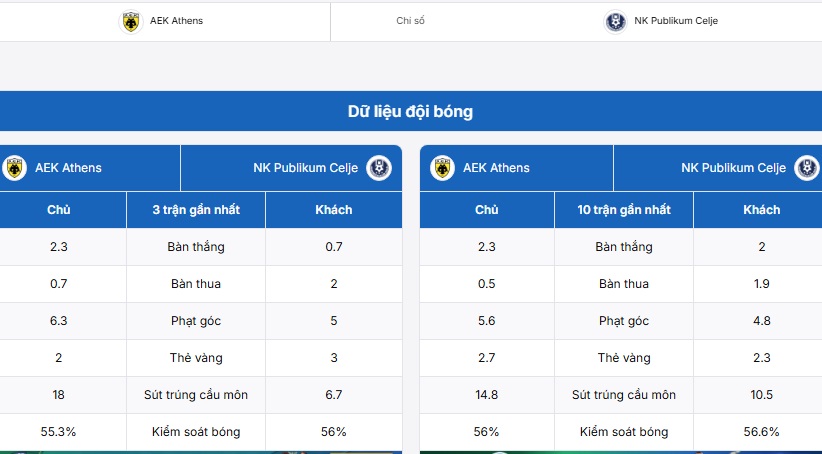Viewport: 822px width, 454px height.
Task: Click away shots value 10.5 in 10-match table
Action: [x=761, y=395]
